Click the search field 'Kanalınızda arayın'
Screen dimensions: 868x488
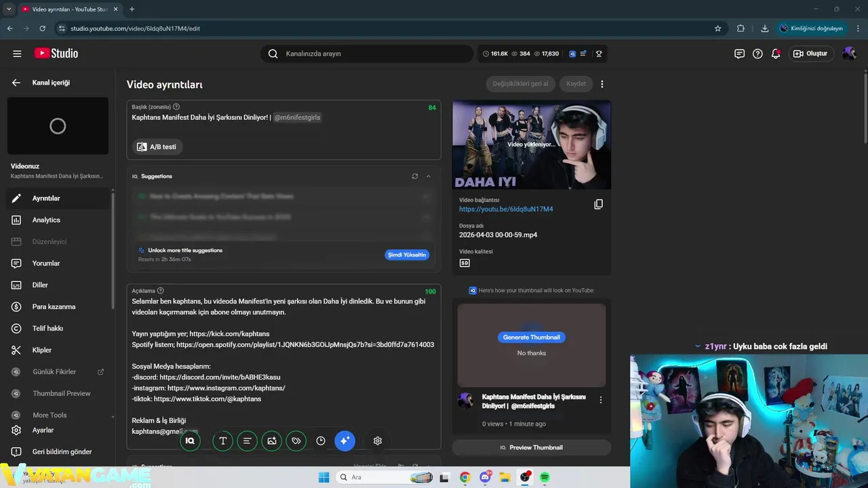click(x=367, y=54)
